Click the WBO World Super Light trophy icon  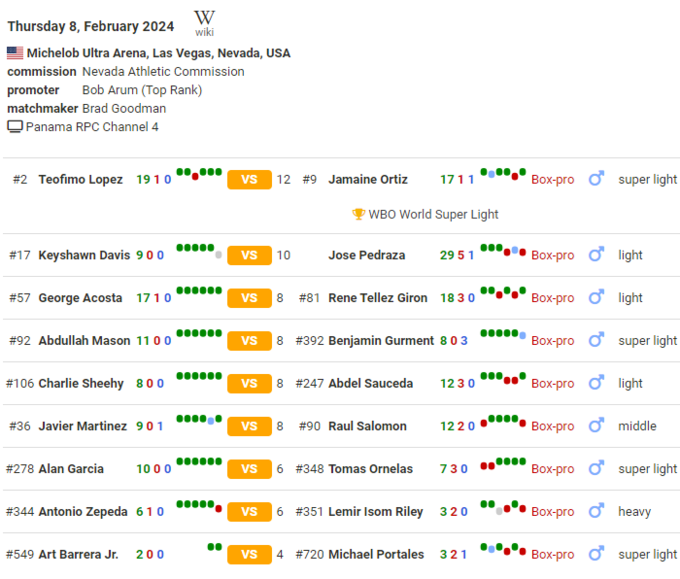tap(358, 214)
